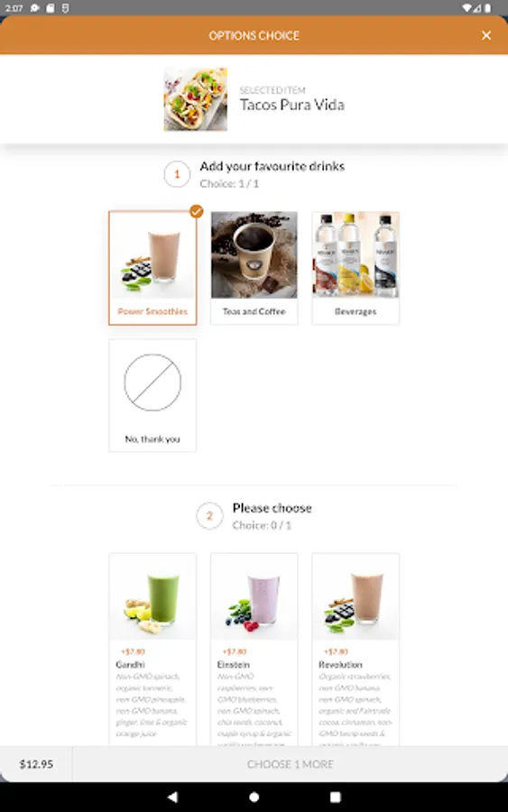
Task: Select the No, thank you option
Action: [152, 395]
